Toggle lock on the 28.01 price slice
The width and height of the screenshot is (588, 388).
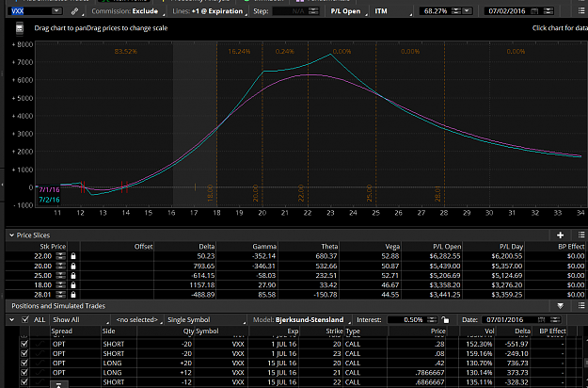point(73,295)
